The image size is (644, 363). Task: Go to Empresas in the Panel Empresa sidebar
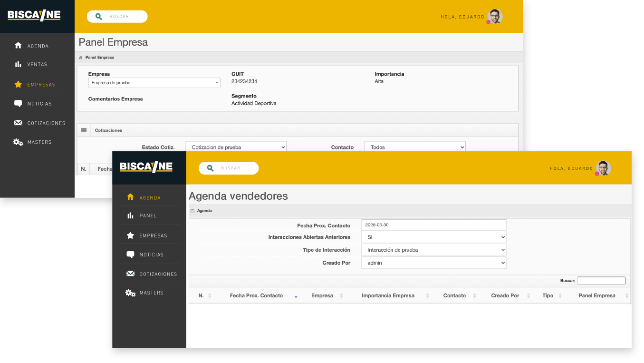tap(41, 85)
